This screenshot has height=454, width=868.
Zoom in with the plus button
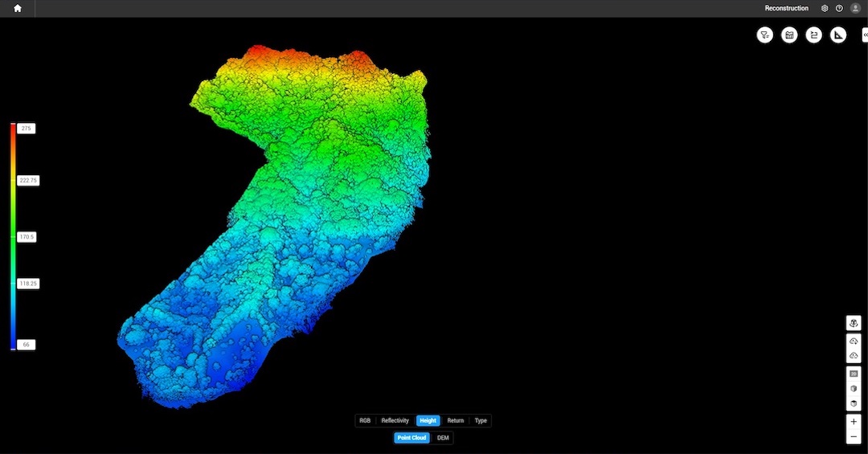coord(854,422)
